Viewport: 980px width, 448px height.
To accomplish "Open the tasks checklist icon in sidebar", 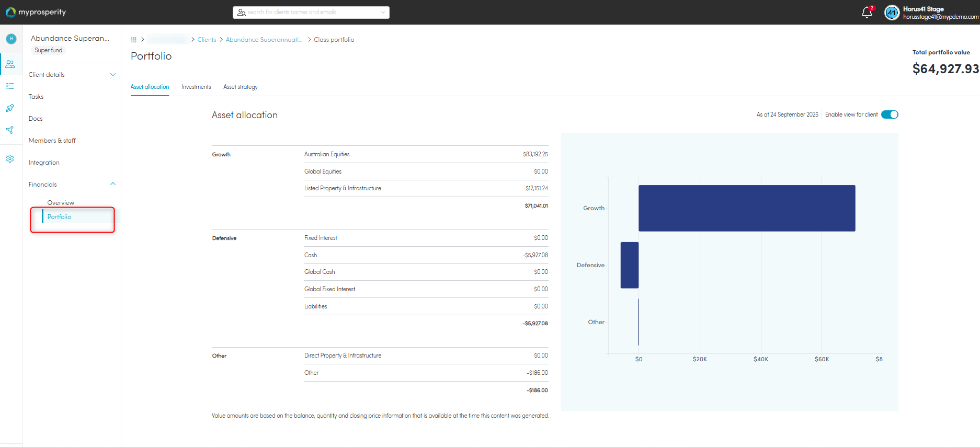I will 10,86.
